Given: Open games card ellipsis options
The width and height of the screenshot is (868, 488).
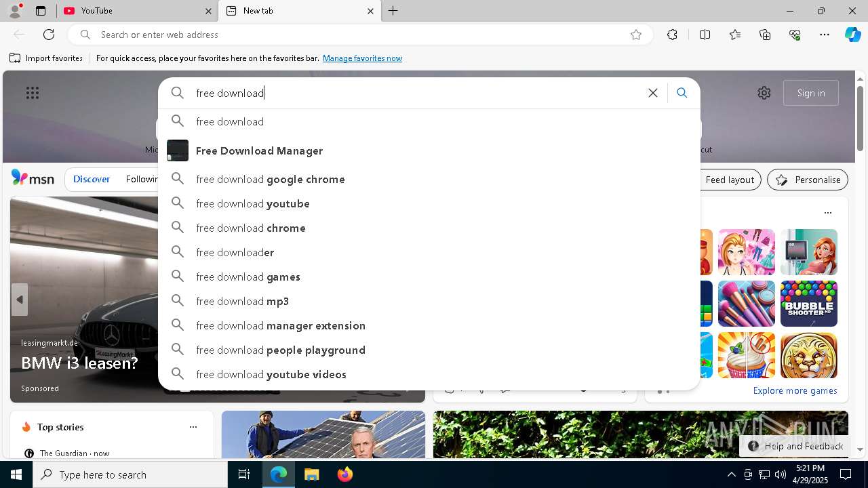Looking at the screenshot, I should tap(827, 213).
